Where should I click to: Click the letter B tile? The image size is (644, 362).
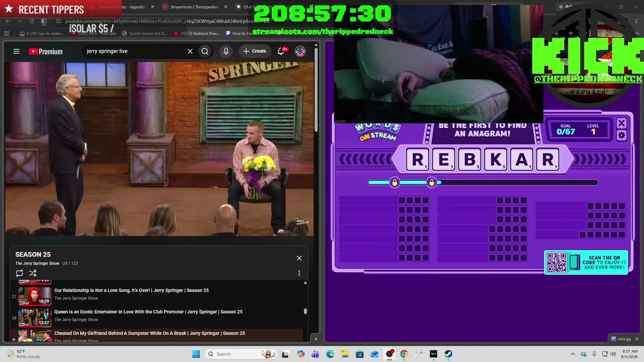point(469,159)
